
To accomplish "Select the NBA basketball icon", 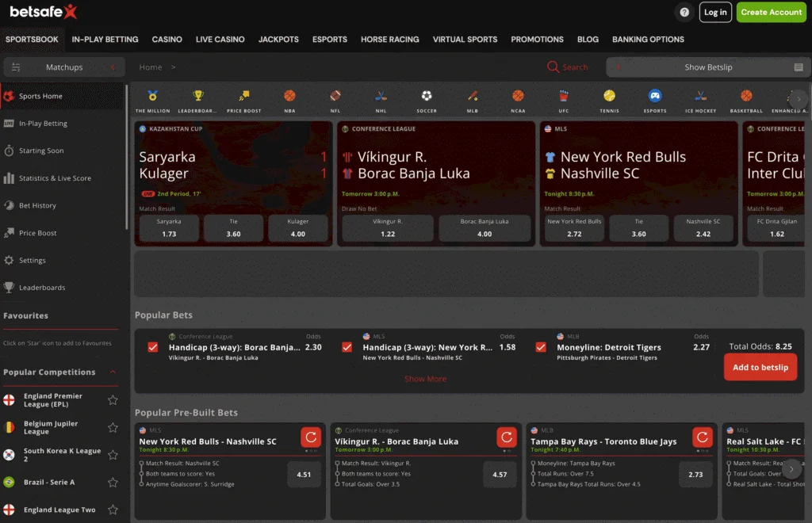I will coord(289,96).
